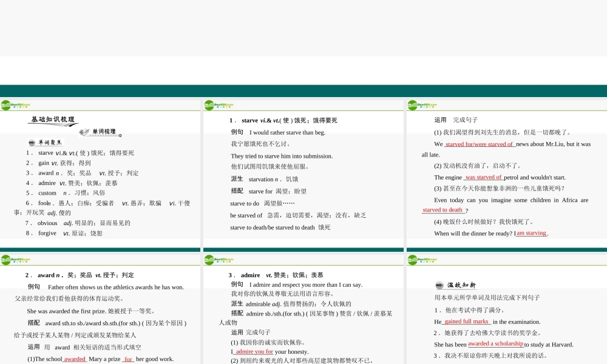The image size is (607, 364).
Task: Click the red answer 'was starved of'
Action: coord(484,177)
